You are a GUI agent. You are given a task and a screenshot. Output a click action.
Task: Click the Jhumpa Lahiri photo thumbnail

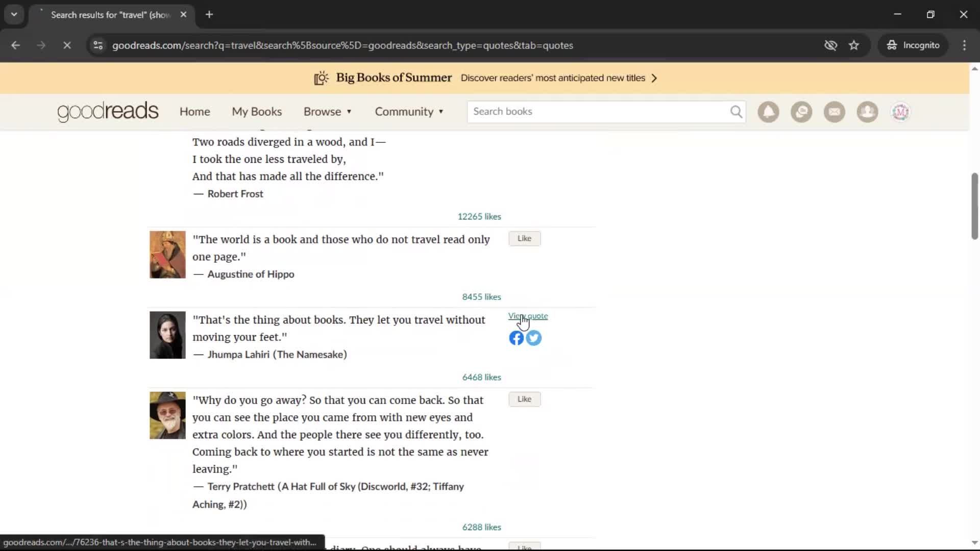pyautogui.click(x=167, y=335)
